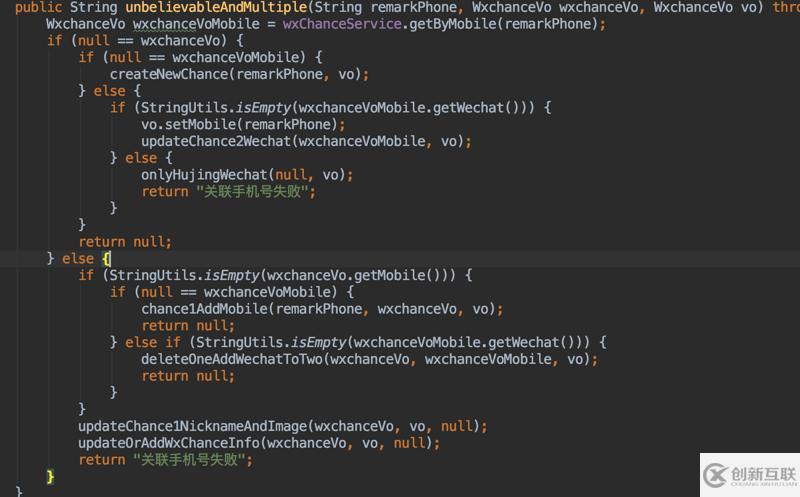Click the 'WxchanceVo vo' parameter in the signature
Image resolution: width=800 pixels, height=497 pixels.
705,8
